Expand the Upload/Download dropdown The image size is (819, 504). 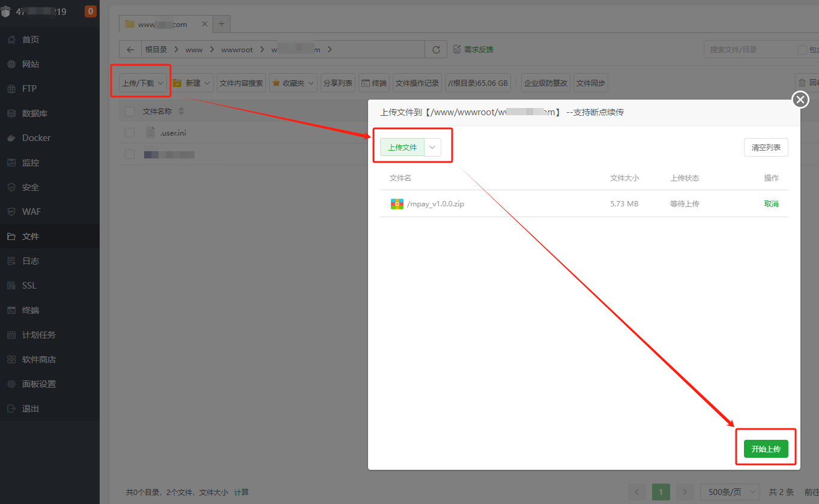(142, 83)
